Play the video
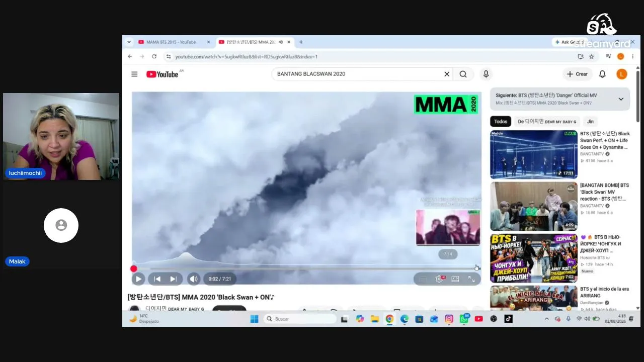644x362 pixels. tap(138, 279)
